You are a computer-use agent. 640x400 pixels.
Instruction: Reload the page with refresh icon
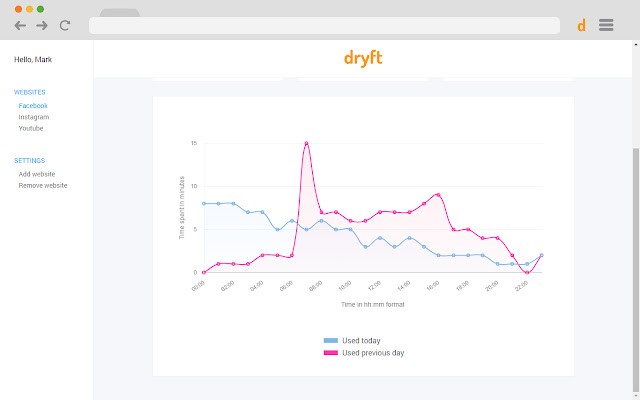pyautogui.click(x=65, y=25)
